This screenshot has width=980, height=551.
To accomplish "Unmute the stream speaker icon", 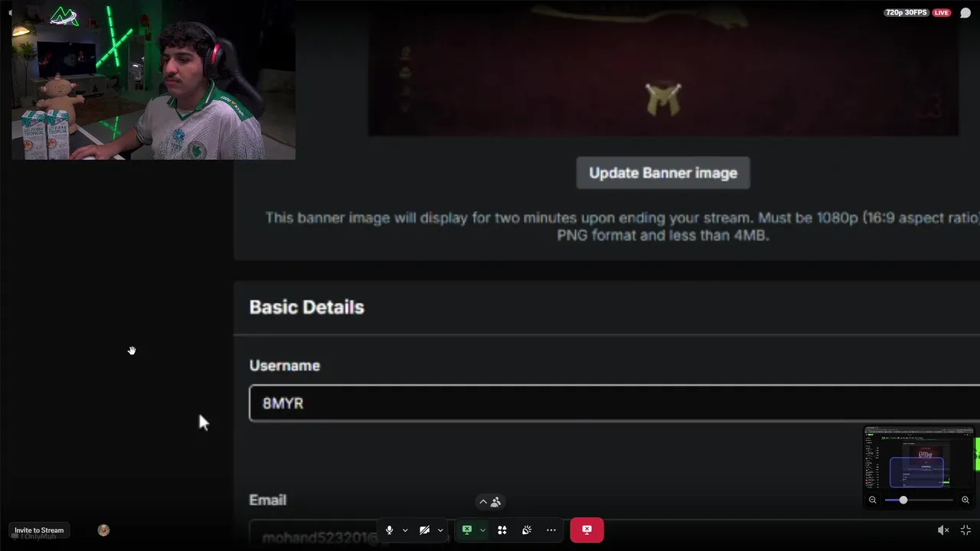I will (943, 530).
